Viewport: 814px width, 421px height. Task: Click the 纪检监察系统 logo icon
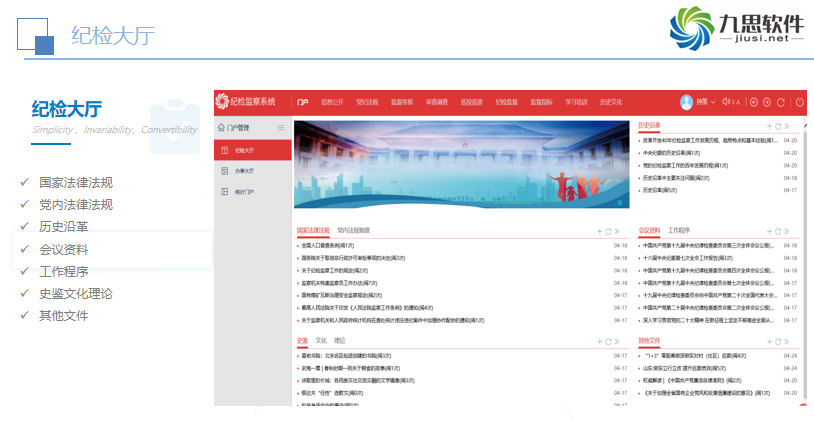coord(222,102)
